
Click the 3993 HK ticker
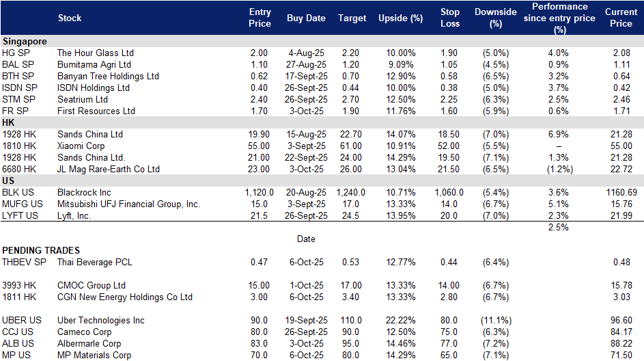pos(19,285)
